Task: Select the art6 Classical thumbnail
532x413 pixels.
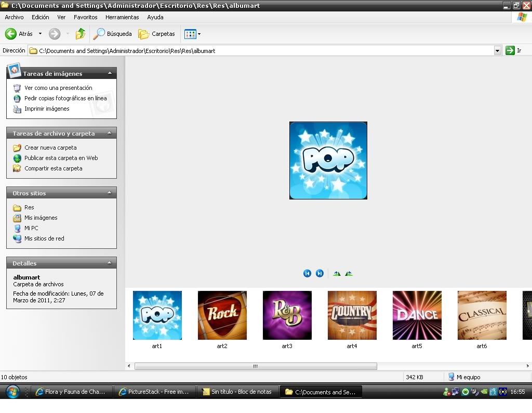Action: pyautogui.click(x=482, y=315)
